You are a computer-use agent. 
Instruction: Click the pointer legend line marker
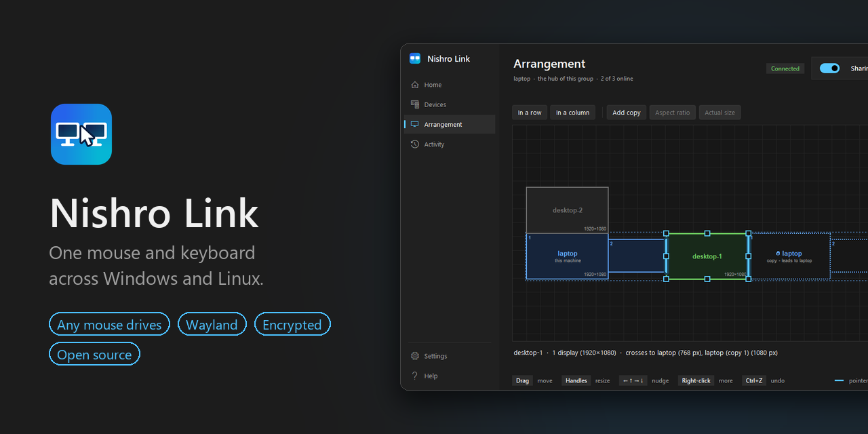click(x=839, y=380)
